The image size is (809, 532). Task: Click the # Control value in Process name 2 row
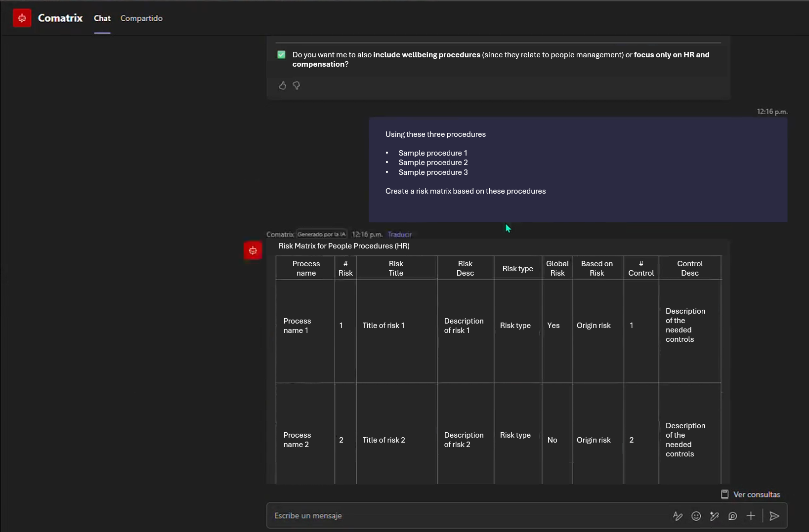click(x=632, y=440)
